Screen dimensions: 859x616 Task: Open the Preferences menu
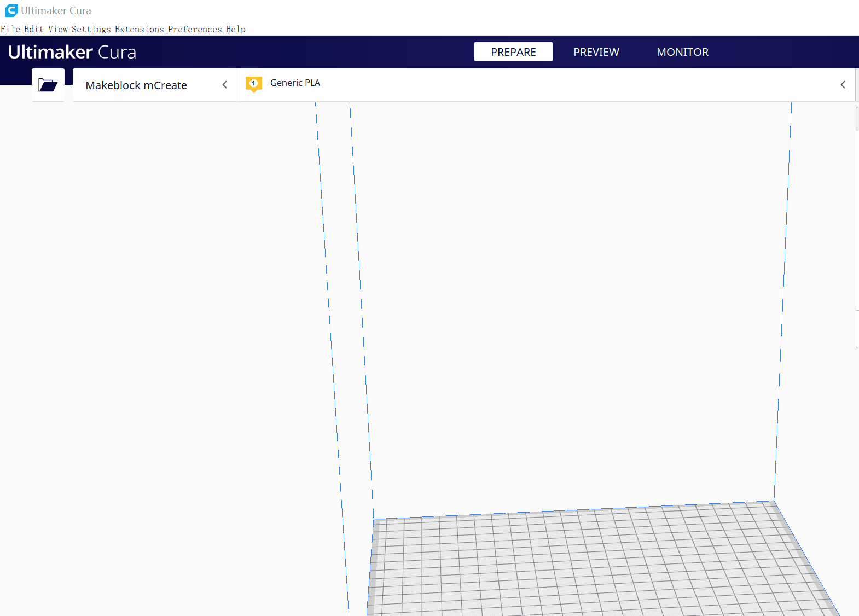[195, 30]
